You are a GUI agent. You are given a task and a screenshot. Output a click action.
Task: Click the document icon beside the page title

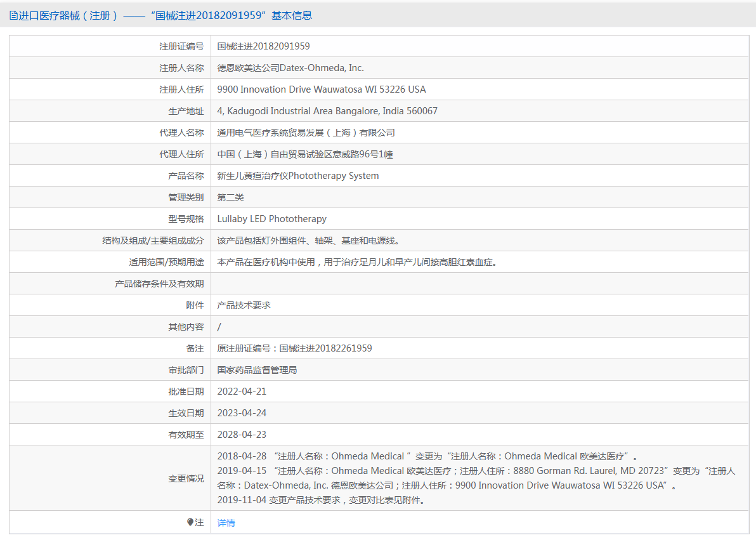coord(13,15)
